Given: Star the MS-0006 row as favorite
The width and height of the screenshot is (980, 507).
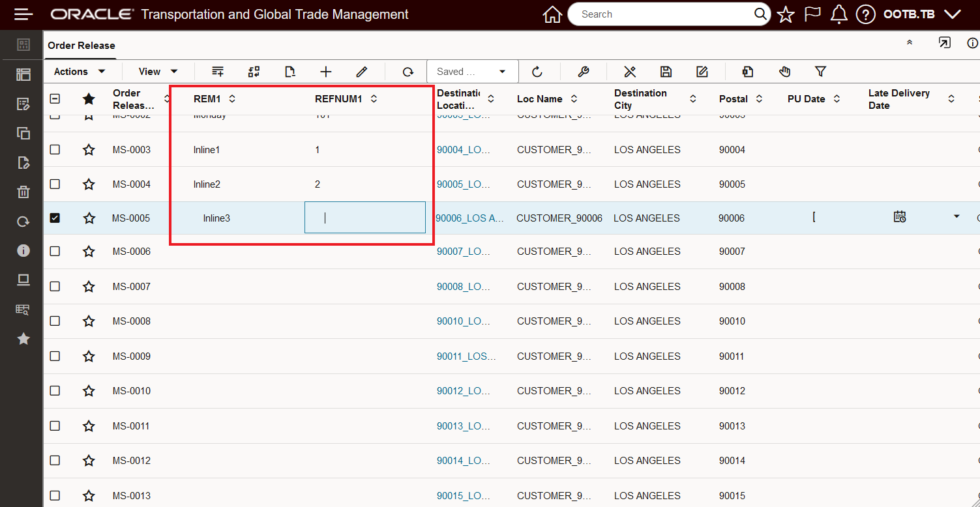Looking at the screenshot, I should tap(89, 252).
